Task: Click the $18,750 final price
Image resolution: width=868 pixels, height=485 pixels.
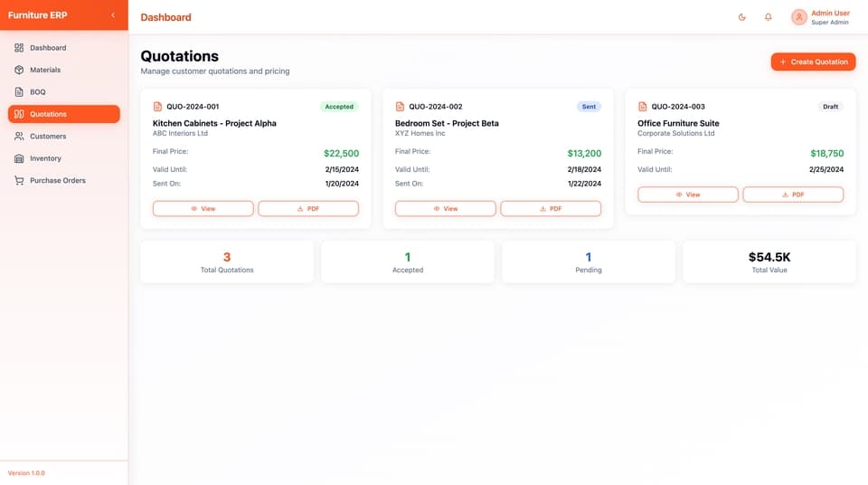Action: point(827,154)
